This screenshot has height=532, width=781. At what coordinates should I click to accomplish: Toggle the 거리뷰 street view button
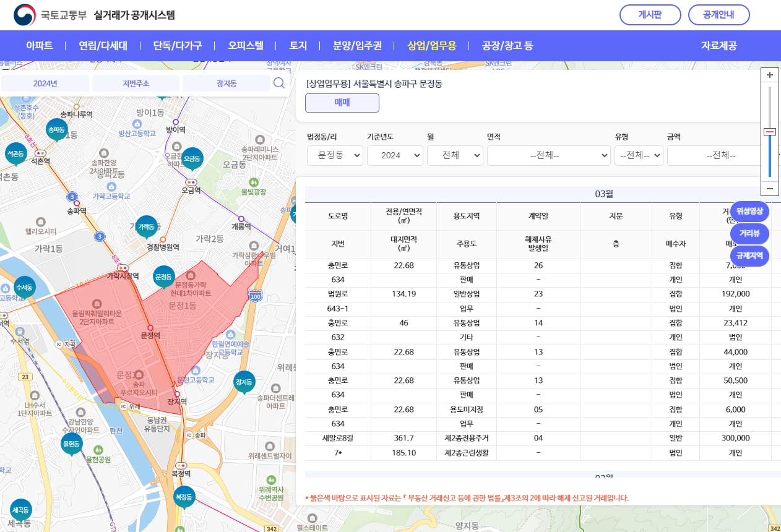(x=749, y=233)
